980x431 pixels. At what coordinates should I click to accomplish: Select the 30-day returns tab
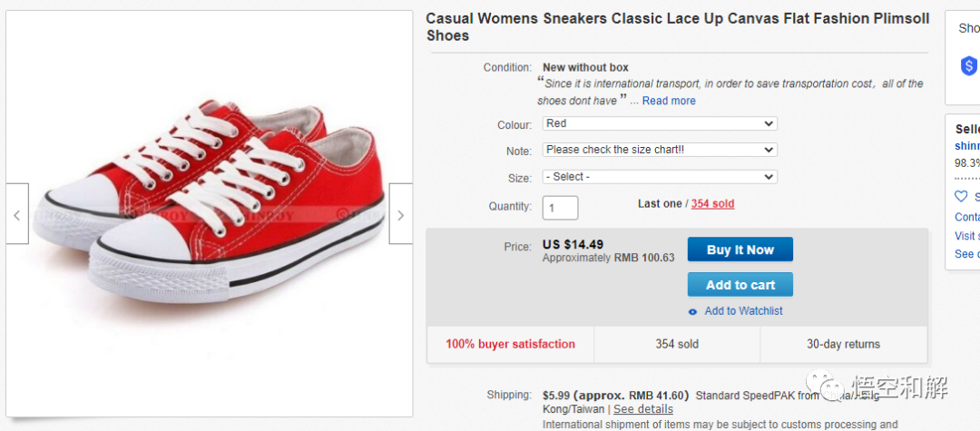[843, 345]
